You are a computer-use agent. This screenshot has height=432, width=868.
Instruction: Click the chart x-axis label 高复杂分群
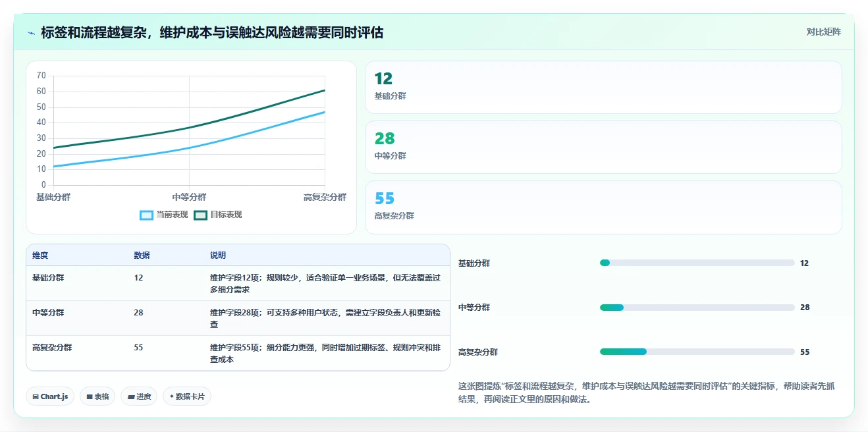pos(325,197)
